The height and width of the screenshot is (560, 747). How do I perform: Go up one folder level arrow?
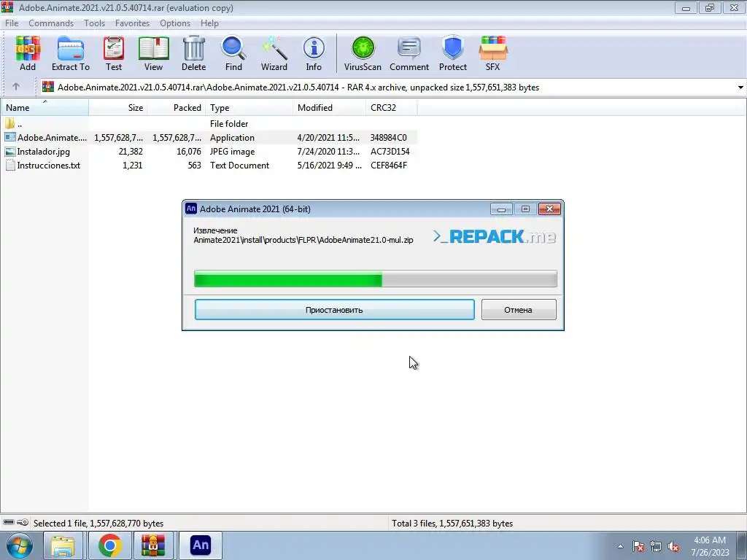click(x=16, y=87)
